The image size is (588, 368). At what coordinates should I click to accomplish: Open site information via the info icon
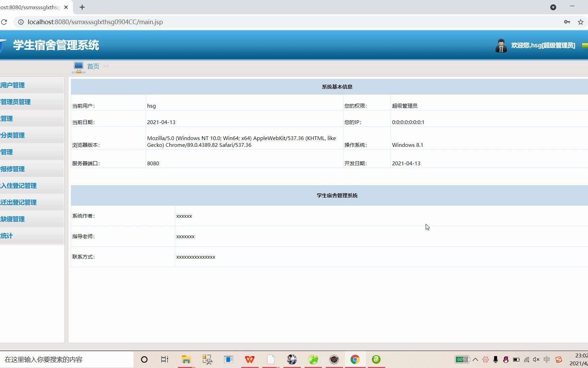21,22
